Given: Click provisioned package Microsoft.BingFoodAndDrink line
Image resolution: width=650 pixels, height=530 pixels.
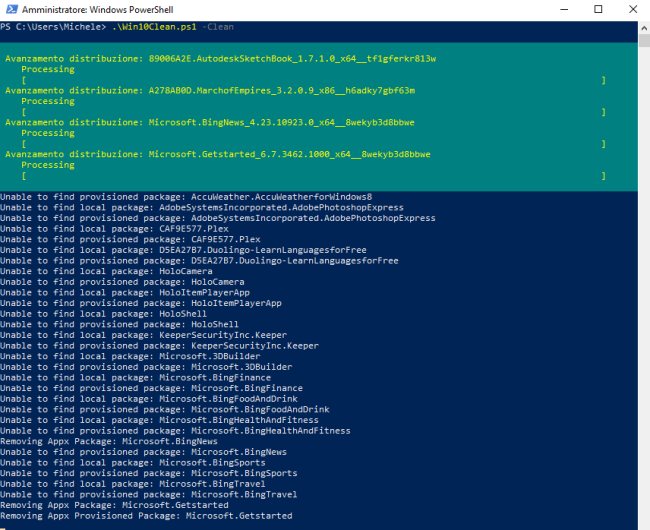Looking at the screenshot, I should pyautogui.click(x=165, y=409).
